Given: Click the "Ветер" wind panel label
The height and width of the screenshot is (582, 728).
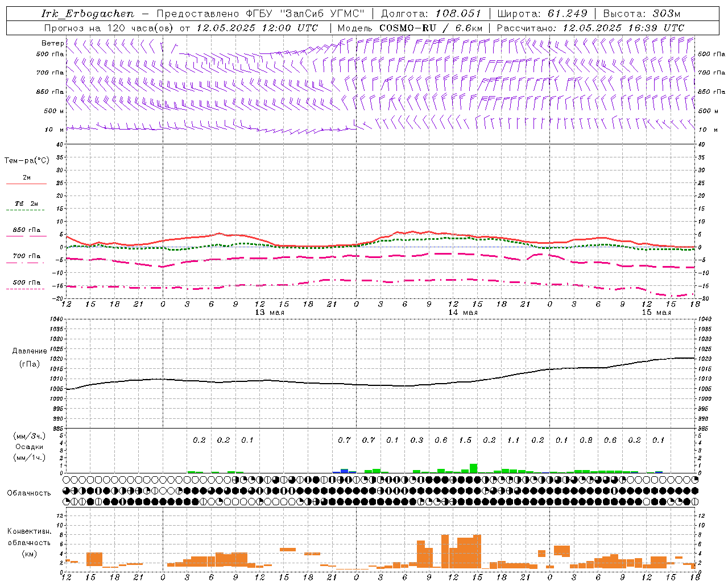Looking at the screenshot, I should pos(52,43).
